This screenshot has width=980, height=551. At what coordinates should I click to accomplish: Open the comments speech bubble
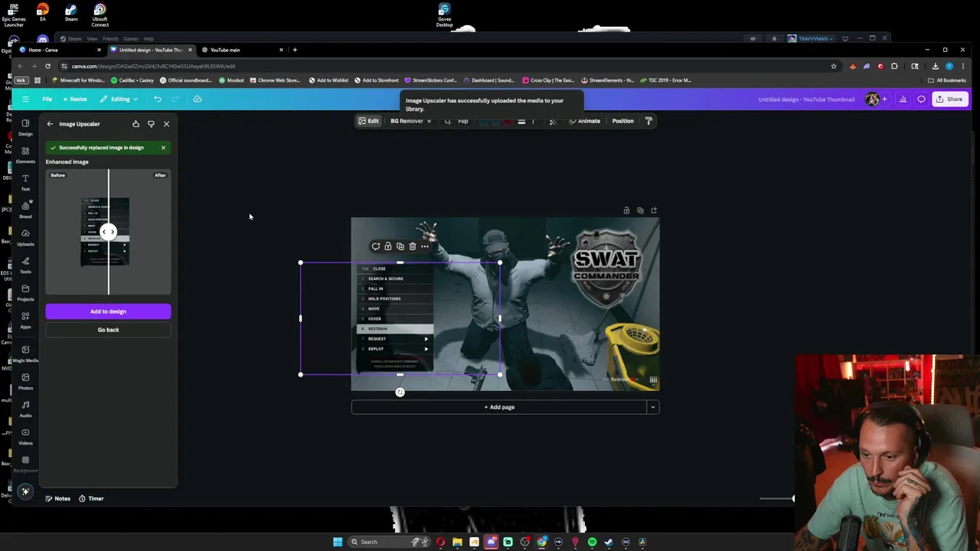(x=921, y=99)
